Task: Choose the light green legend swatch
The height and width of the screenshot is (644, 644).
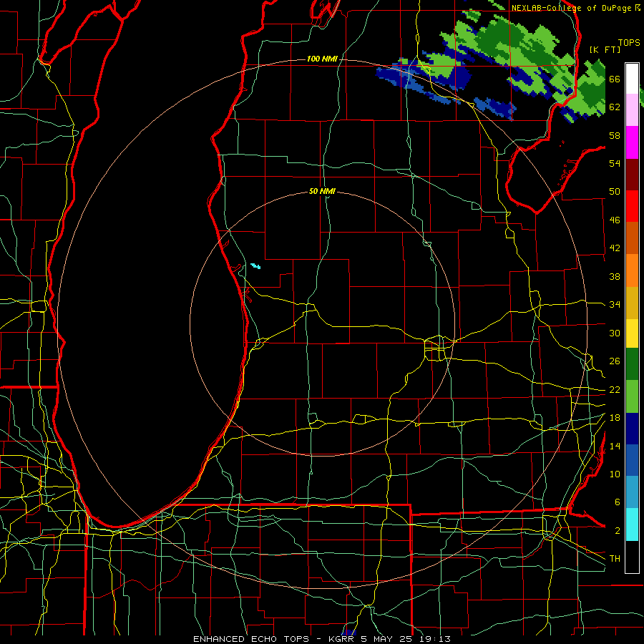Action: pyautogui.click(x=632, y=396)
